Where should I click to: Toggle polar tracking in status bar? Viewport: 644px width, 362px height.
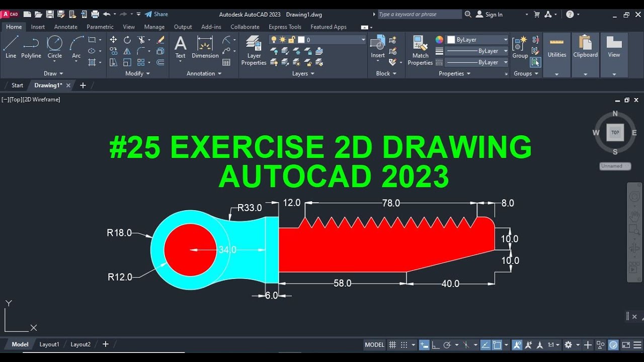click(x=447, y=345)
